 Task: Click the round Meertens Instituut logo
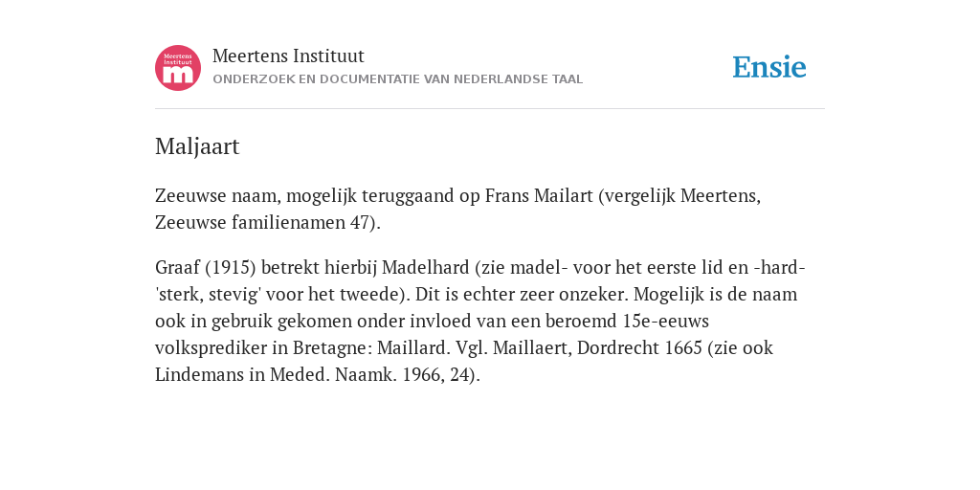(x=178, y=68)
